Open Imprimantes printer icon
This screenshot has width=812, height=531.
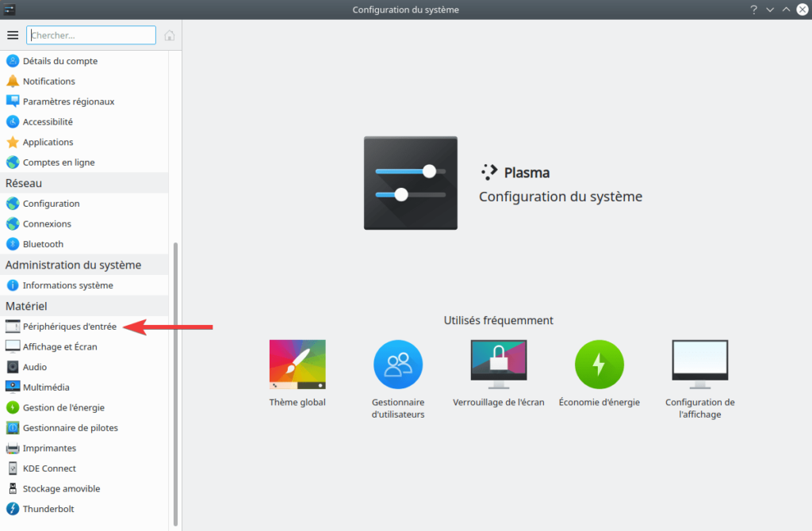[13, 449]
